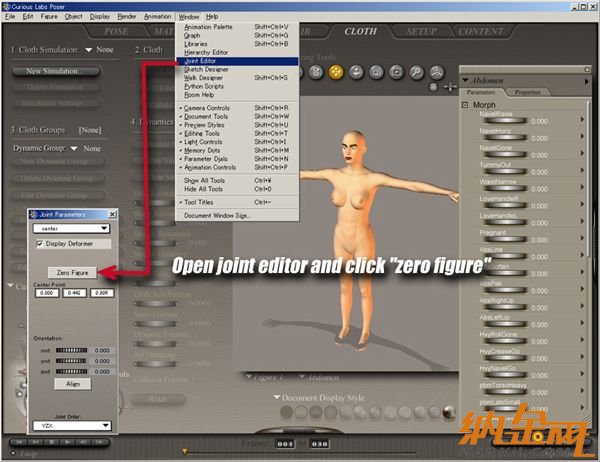Select the highlighted yellow translate editing tool
Image resolution: width=600 pixels, height=462 pixels.
[x=335, y=72]
